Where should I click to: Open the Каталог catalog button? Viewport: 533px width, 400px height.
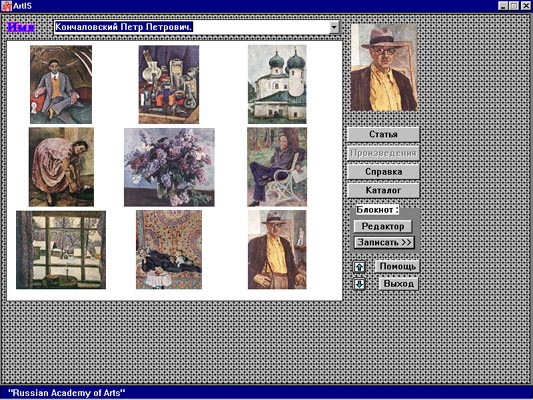click(383, 190)
